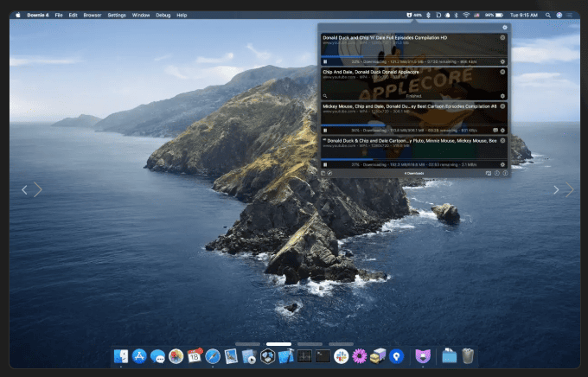
Task: Remove the 'Pluto, Minnie Mouse, Mickey Mouse' download
Action: [x=502, y=140]
